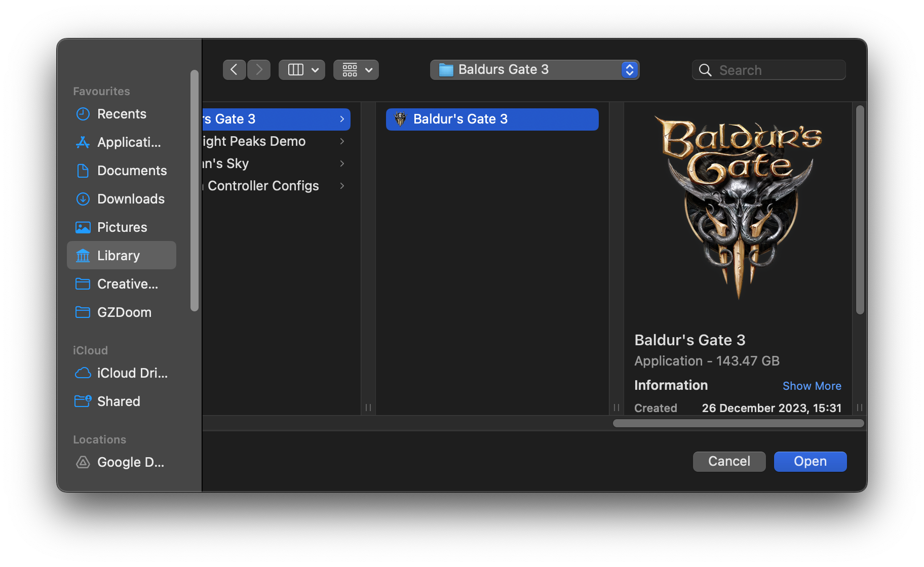Click the Applications sidebar icon
This screenshot has width=924, height=567.
click(83, 142)
